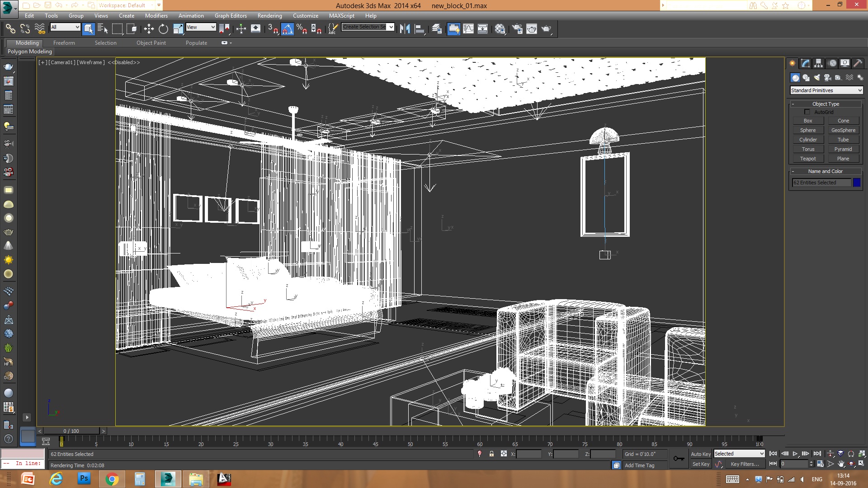Click the Mirror tool icon
Image resolution: width=868 pixels, height=488 pixels.
click(x=405, y=29)
